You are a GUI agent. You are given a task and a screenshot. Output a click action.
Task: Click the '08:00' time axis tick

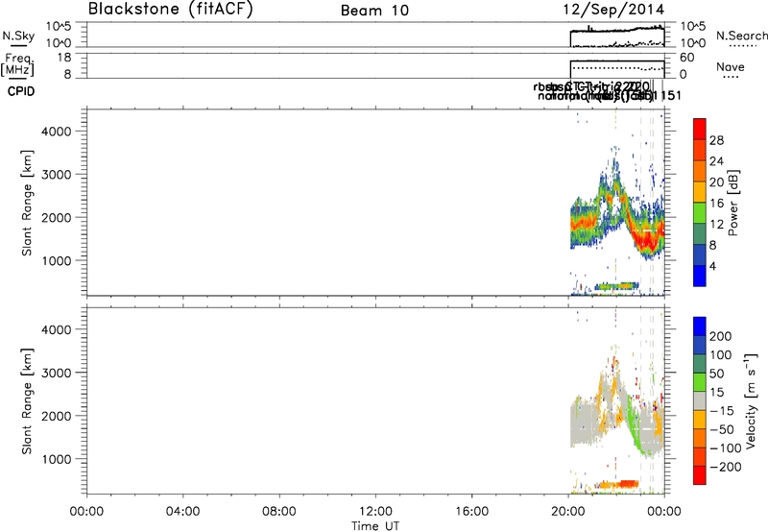click(x=279, y=512)
